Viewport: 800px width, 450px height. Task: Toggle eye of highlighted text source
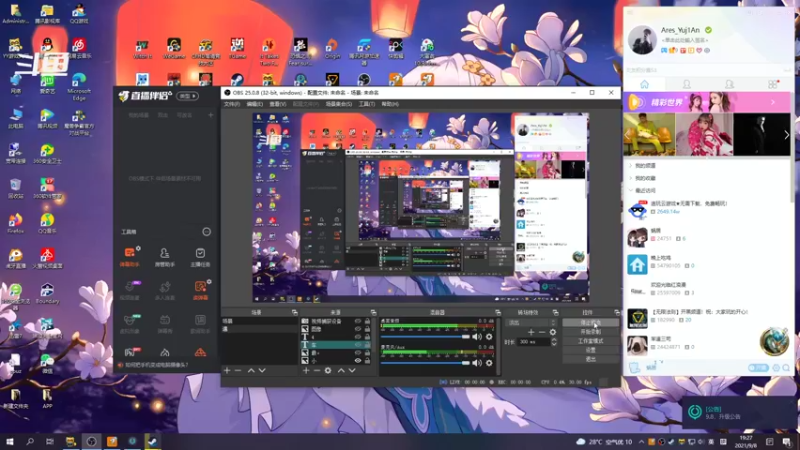pos(358,345)
